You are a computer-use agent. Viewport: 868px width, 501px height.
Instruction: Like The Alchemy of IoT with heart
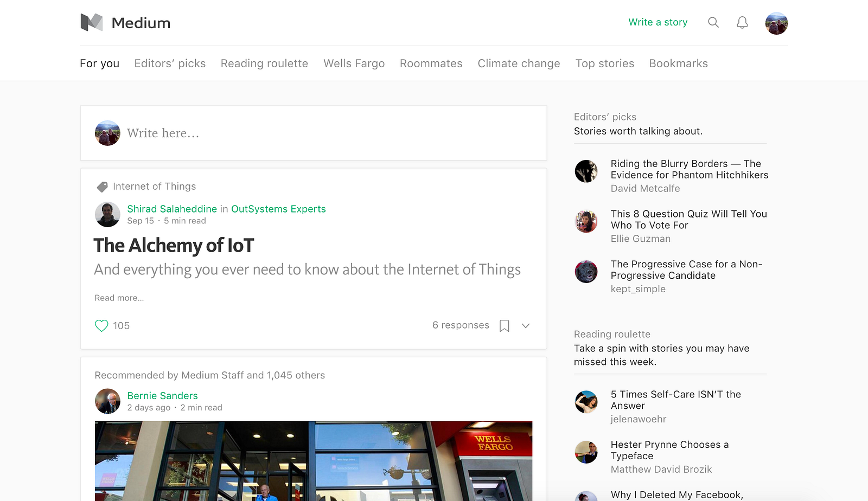click(x=101, y=325)
